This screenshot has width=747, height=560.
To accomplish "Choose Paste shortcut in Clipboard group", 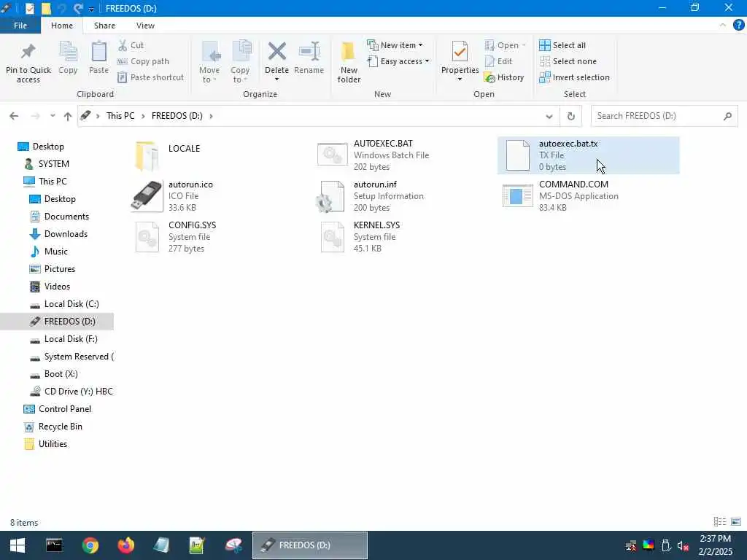I will pos(151,77).
